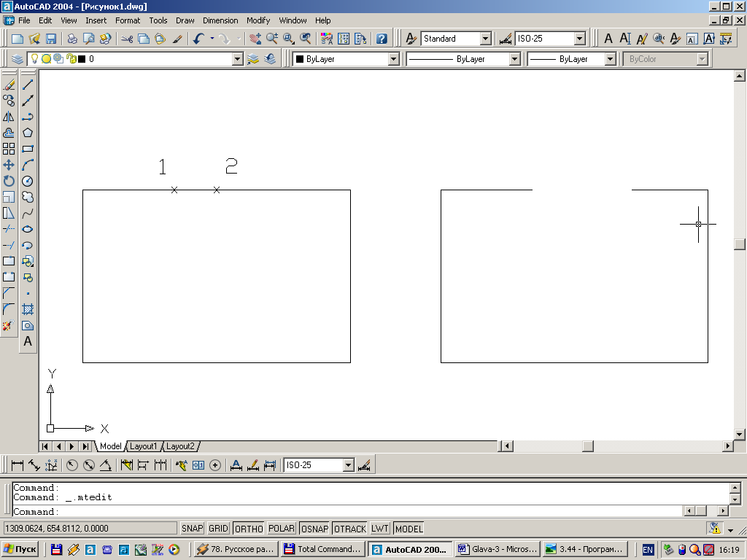Click the Center Mark icon
747x560 pixels.
pos(215,465)
